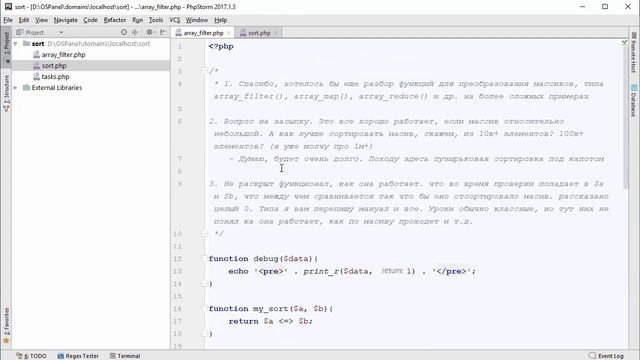Click line number 12 in gutter
The height and width of the screenshot is (360, 640).
pyautogui.click(x=178, y=259)
